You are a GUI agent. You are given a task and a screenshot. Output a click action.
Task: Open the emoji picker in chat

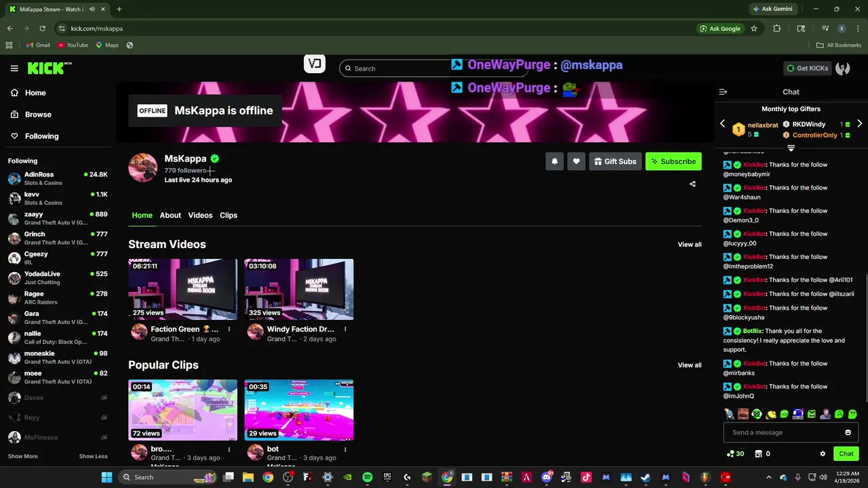(848, 432)
